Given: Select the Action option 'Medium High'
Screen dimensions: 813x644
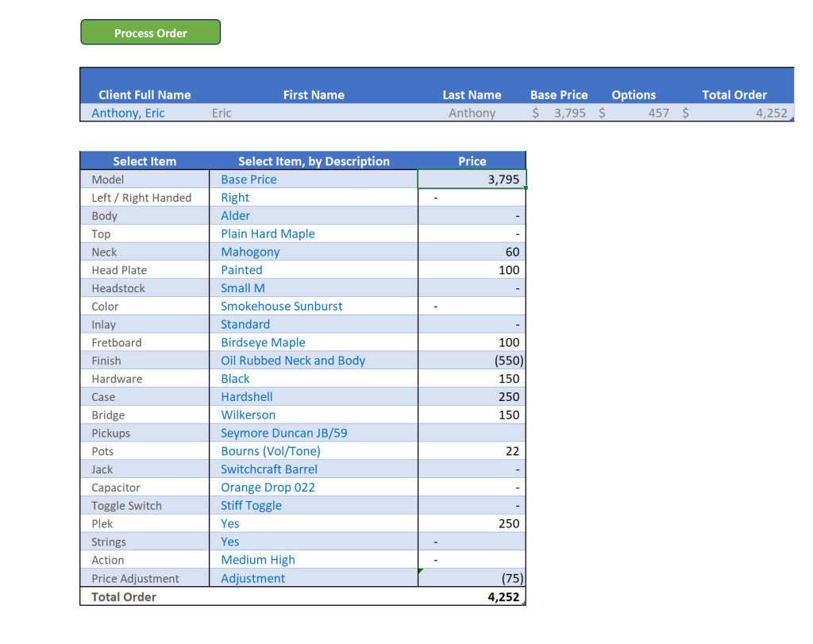Looking at the screenshot, I should tap(314, 560).
